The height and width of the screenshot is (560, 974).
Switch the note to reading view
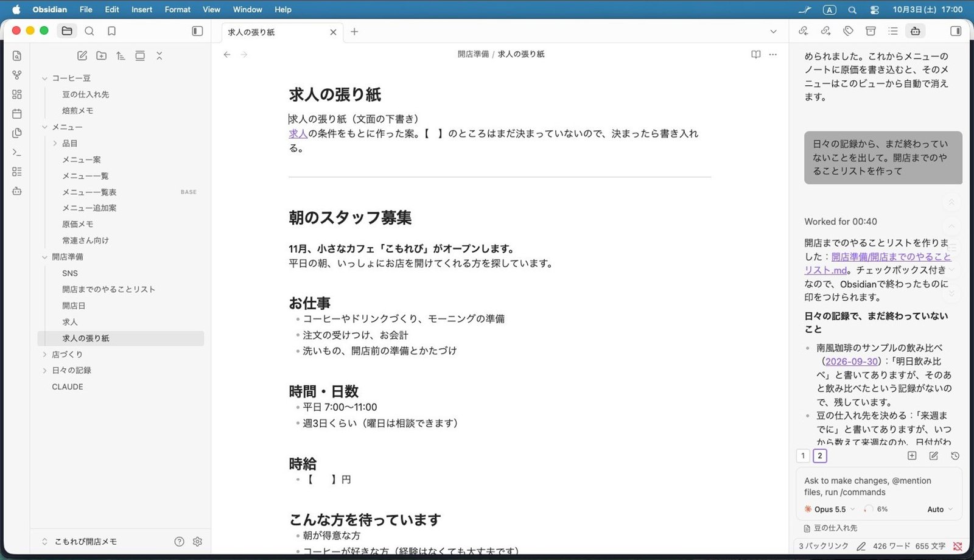pyautogui.click(x=756, y=54)
